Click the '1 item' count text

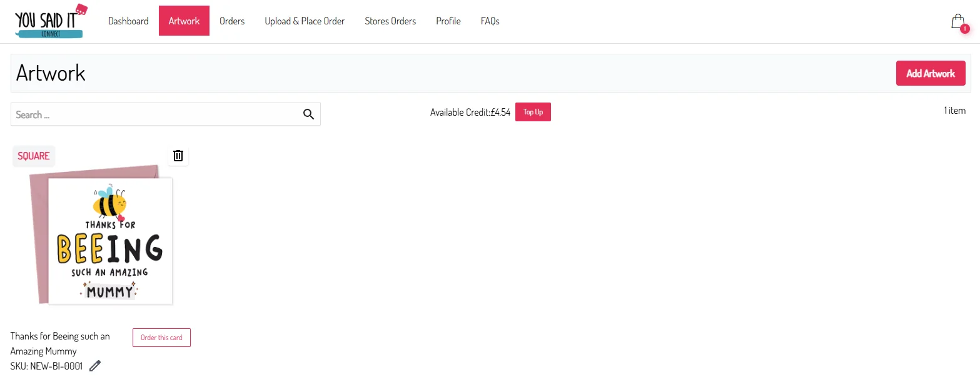pyautogui.click(x=955, y=111)
